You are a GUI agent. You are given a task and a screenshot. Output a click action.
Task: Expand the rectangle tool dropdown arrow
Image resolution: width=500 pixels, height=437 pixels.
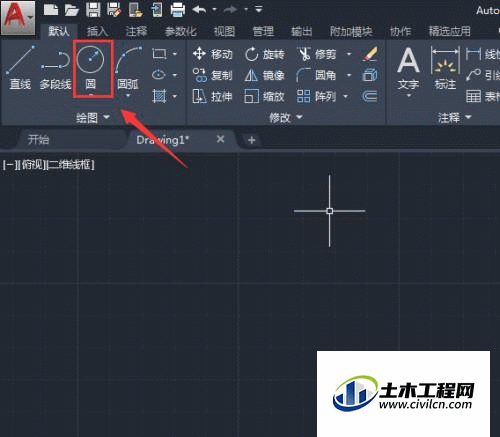pos(175,54)
